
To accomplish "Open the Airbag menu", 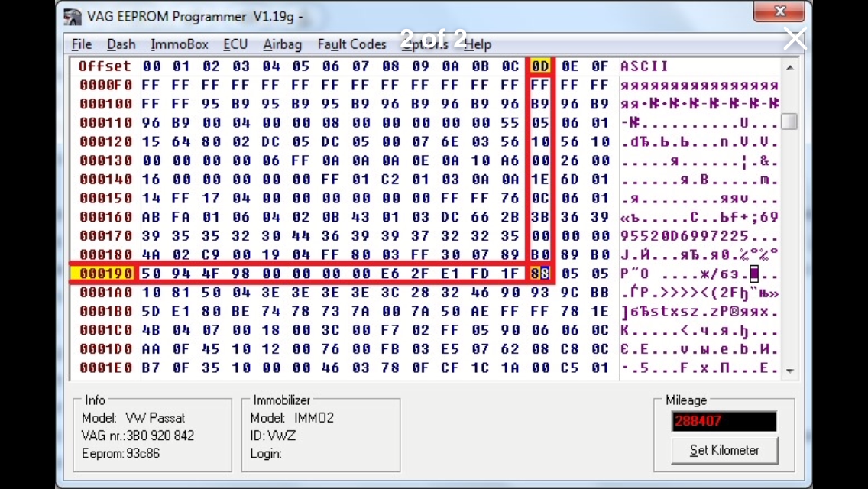I will coord(282,44).
